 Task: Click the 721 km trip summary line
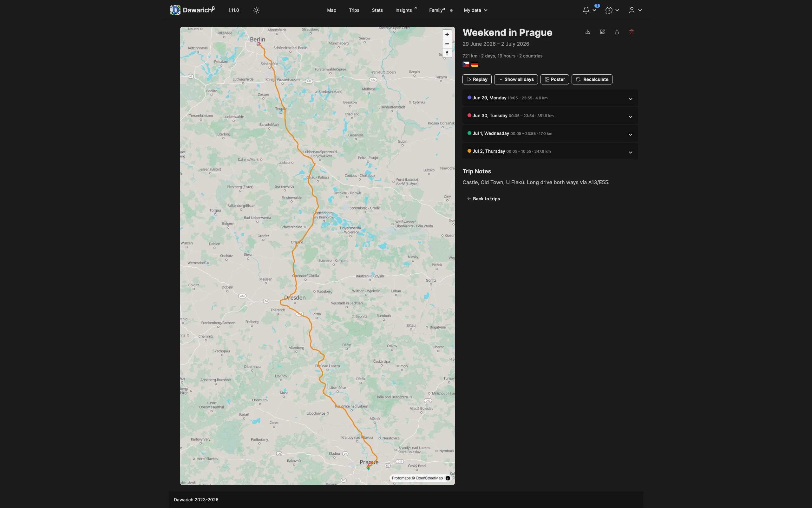click(x=502, y=56)
